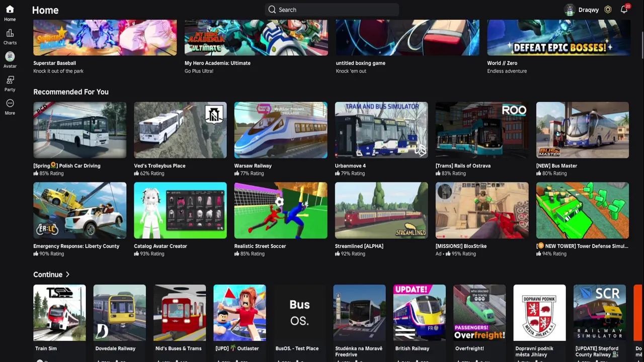Open Tower Defense Simulator thumbnail

583,211
